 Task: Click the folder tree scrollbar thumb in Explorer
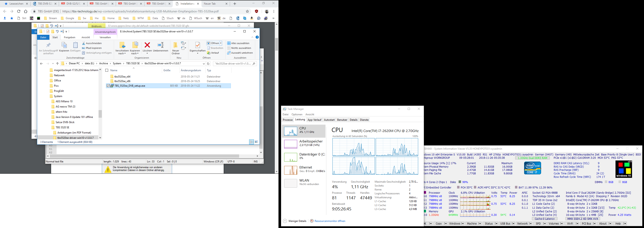100,114
